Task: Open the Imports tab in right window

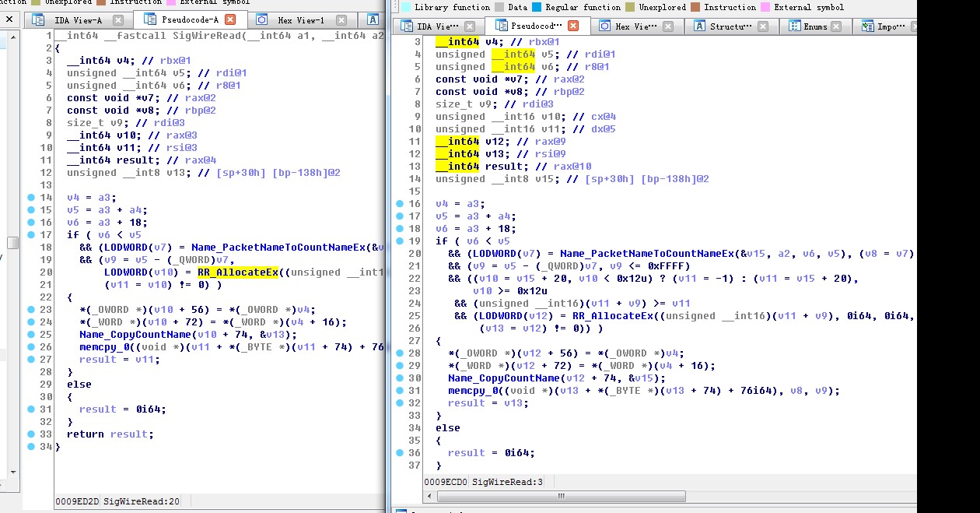Action: pos(887,26)
